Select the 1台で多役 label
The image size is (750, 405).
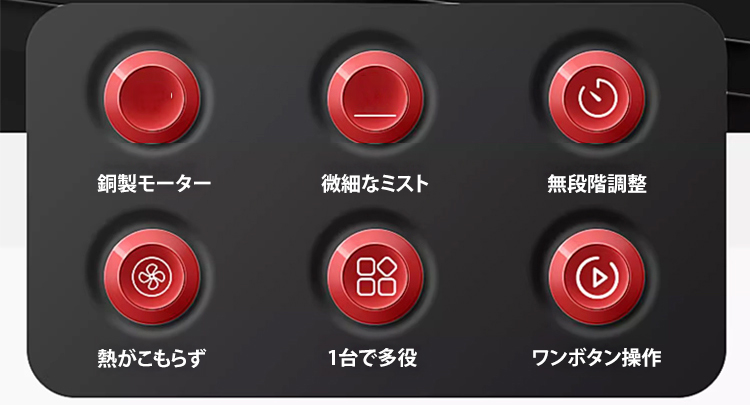coord(373,358)
